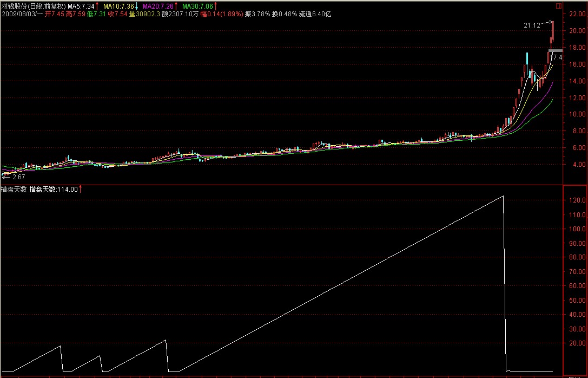Click the indicator value 横盘天数:114.00
The image size is (588, 378).
click(x=54, y=189)
